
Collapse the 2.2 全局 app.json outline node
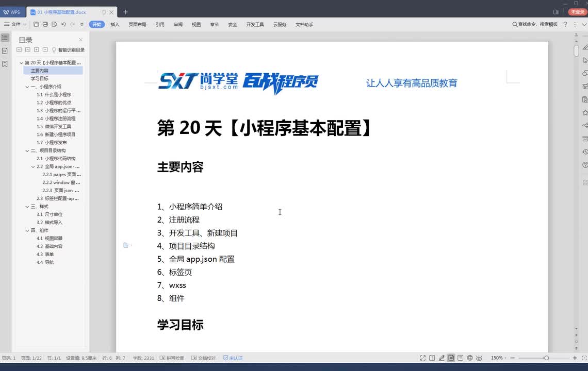pos(33,167)
